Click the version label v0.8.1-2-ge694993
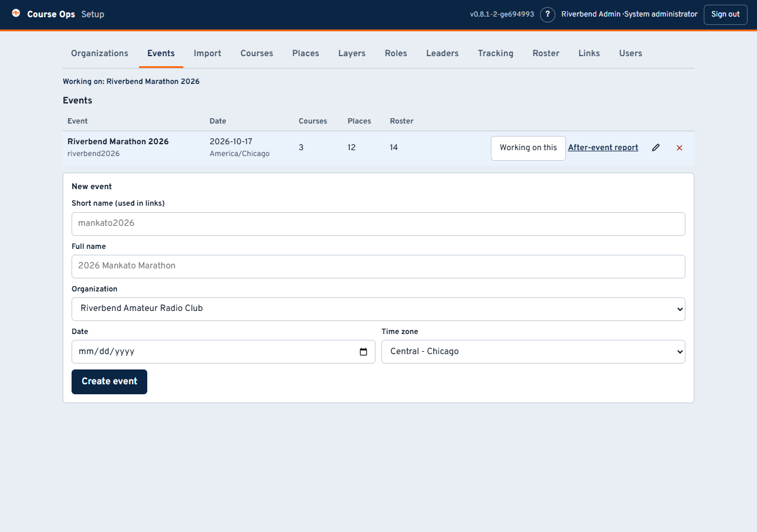The height and width of the screenshot is (532, 757). tap(502, 14)
